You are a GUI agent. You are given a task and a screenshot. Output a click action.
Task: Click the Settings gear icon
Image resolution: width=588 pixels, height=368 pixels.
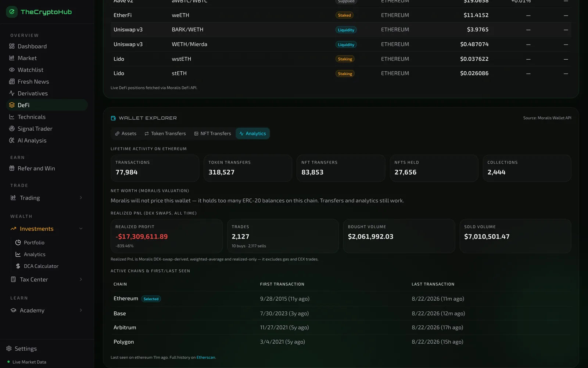tap(9, 348)
